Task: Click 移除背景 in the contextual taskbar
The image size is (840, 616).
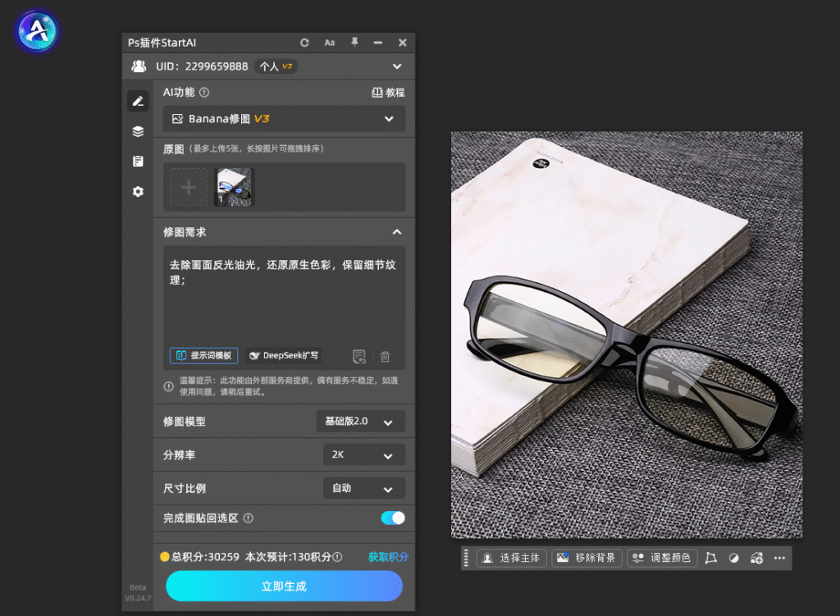Action: pyautogui.click(x=587, y=558)
